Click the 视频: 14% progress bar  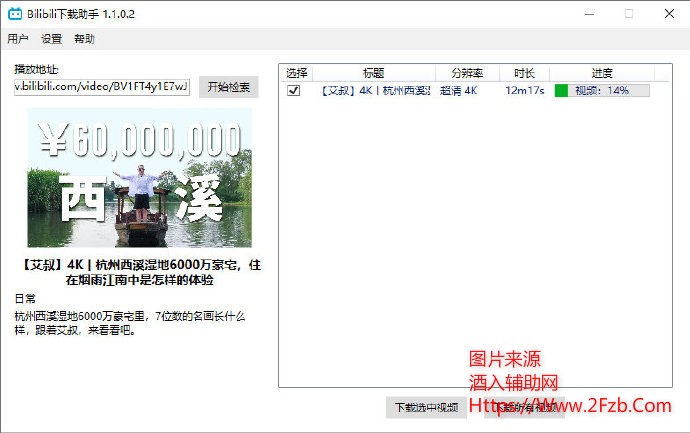coord(602,90)
